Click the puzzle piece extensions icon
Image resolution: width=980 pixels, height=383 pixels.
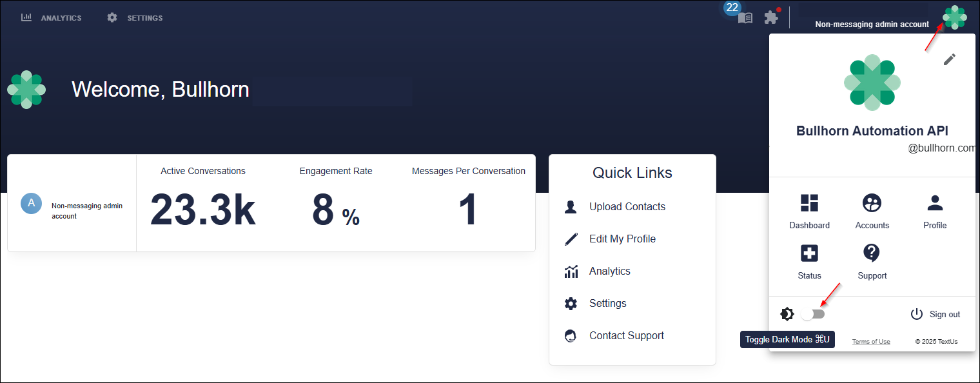point(771,17)
